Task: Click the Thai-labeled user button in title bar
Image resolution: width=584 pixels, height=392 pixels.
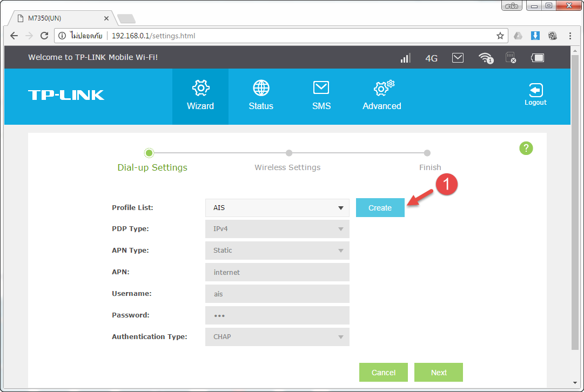Action: pyautogui.click(x=512, y=6)
